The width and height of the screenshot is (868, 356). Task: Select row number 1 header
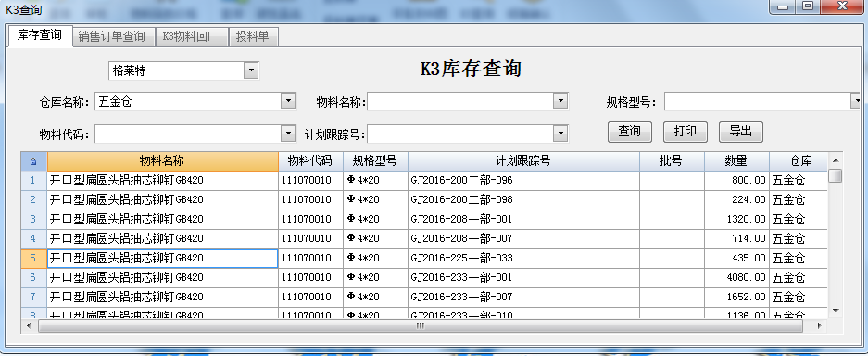click(33, 181)
